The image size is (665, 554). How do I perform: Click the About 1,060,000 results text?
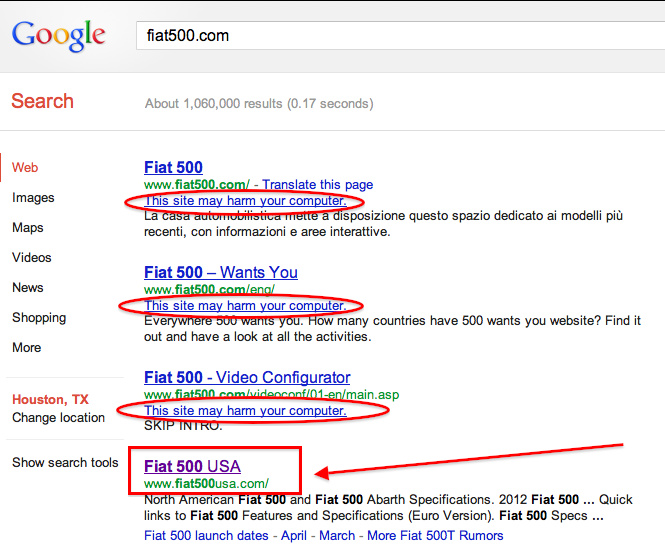(259, 104)
